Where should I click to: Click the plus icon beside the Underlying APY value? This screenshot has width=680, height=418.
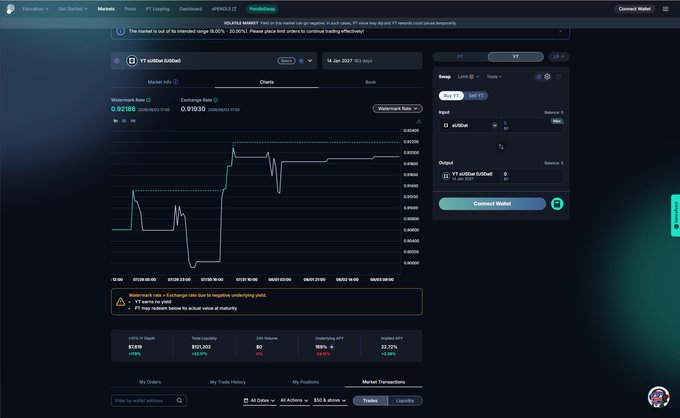(x=332, y=347)
